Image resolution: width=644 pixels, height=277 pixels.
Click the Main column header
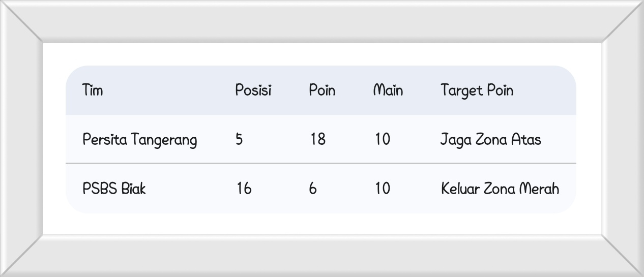(x=388, y=90)
